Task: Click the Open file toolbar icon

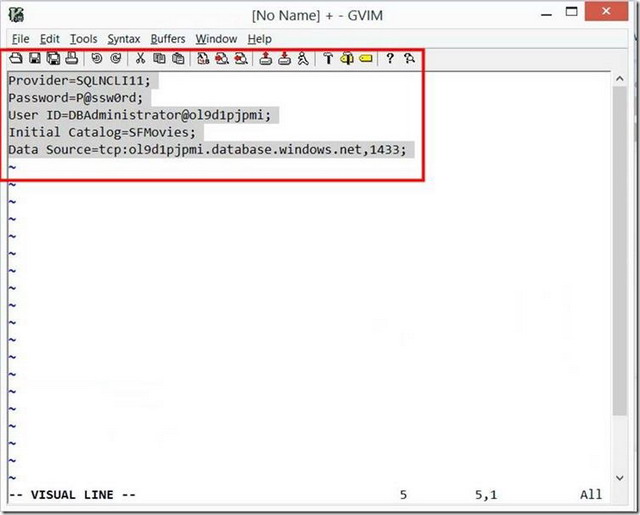Action: 16,58
